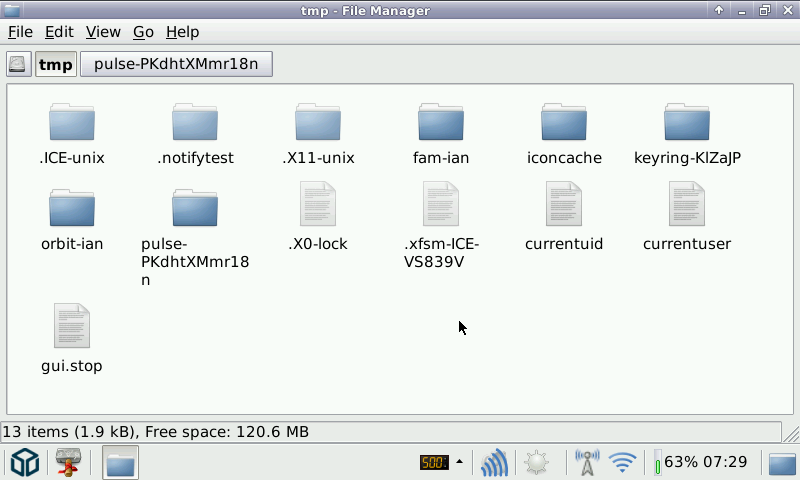Toggle the show desktop panel button
The height and width of the screenshot is (480, 800).
781,463
